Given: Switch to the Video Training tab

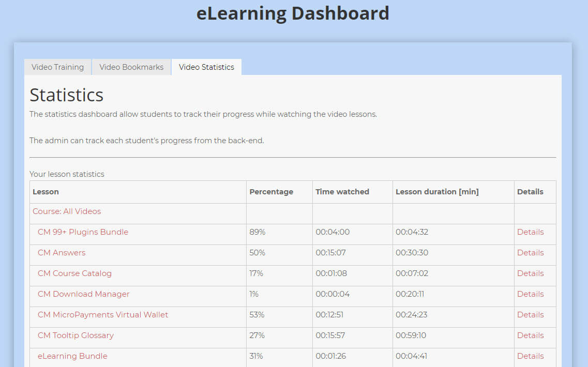Looking at the screenshot, I should pos(57,67).
